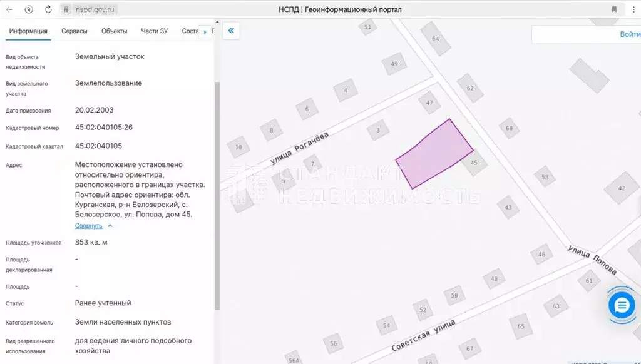
Task: Select cadastral number 45:02:040105:26
Action: (104, 128)
